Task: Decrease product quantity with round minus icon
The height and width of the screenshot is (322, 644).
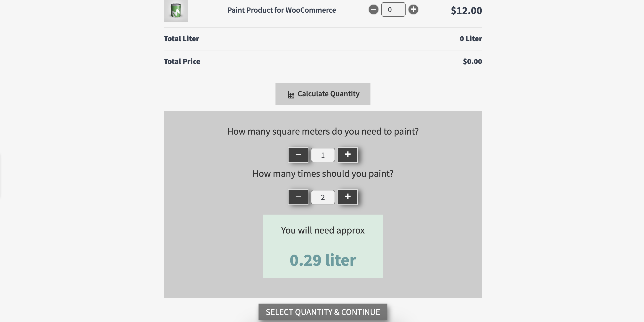Action: [373, 10]
